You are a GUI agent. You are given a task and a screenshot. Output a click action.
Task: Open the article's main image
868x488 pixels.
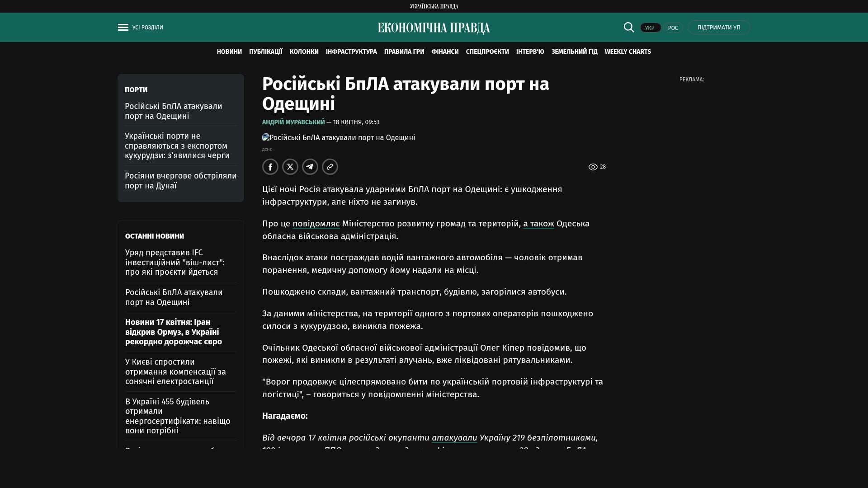coord(339,138)
